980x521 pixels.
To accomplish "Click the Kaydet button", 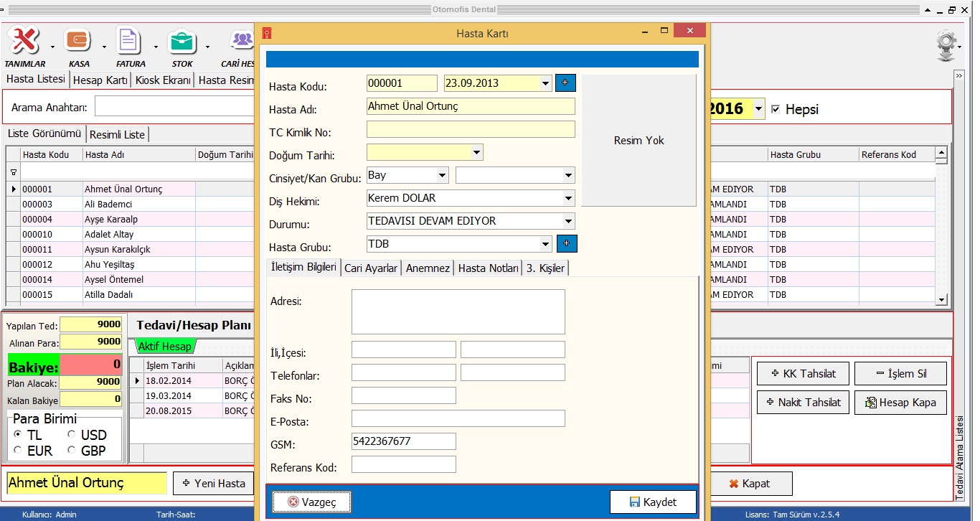I will coord(653,502).
